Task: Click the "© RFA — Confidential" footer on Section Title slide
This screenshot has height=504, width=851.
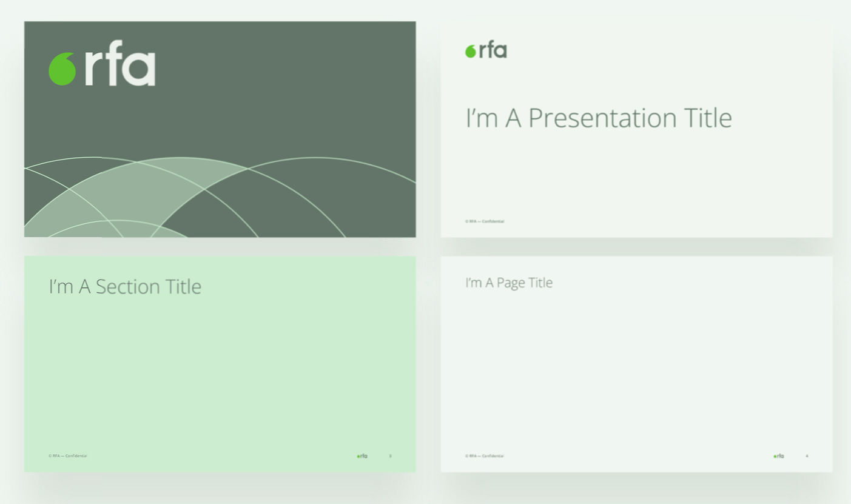Action: coord(68,456)
